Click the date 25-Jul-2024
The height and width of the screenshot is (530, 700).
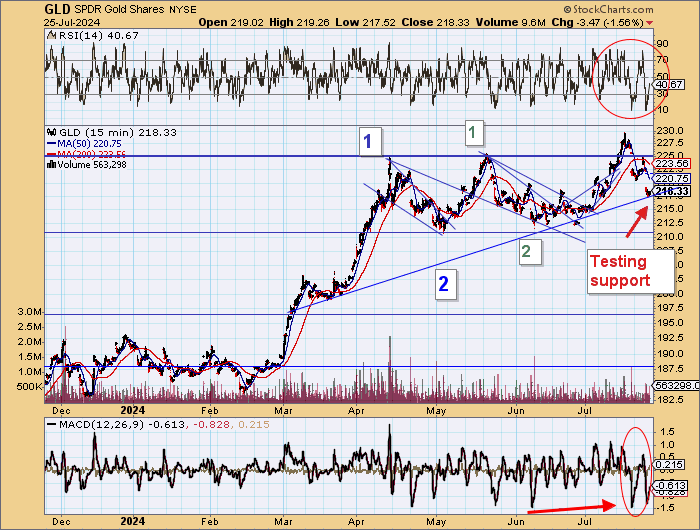tap(72, 22)
